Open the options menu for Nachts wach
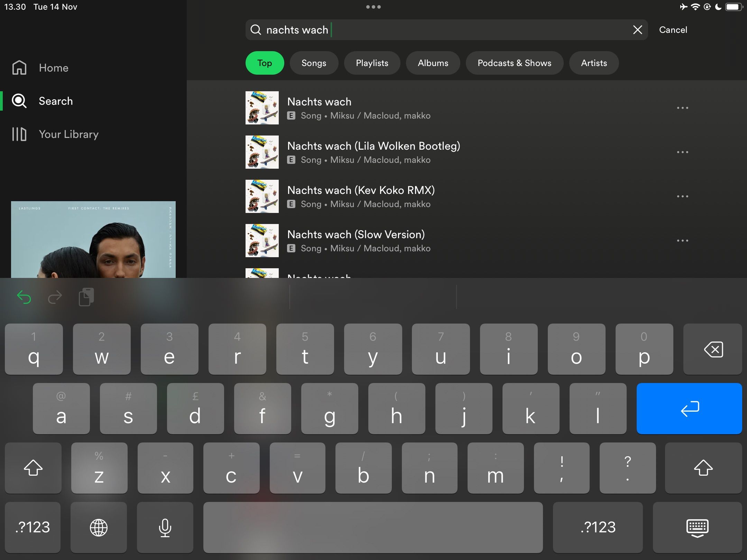This screenshot has width=747, height=560. [683, 108]
